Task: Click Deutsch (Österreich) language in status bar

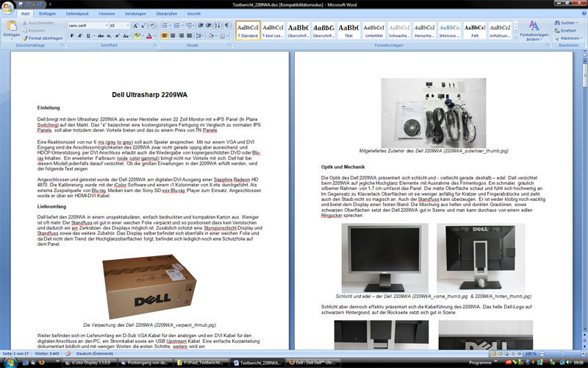Action: [95, 353]
